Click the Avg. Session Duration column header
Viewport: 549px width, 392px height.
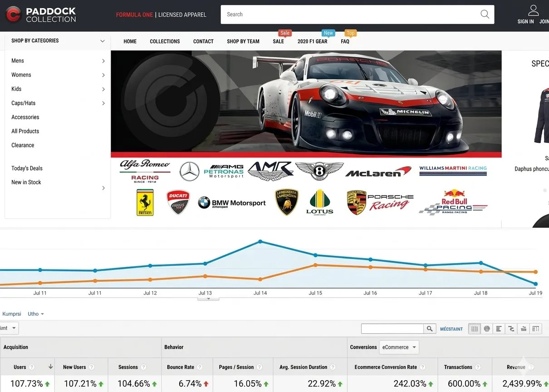click(304, 367)
